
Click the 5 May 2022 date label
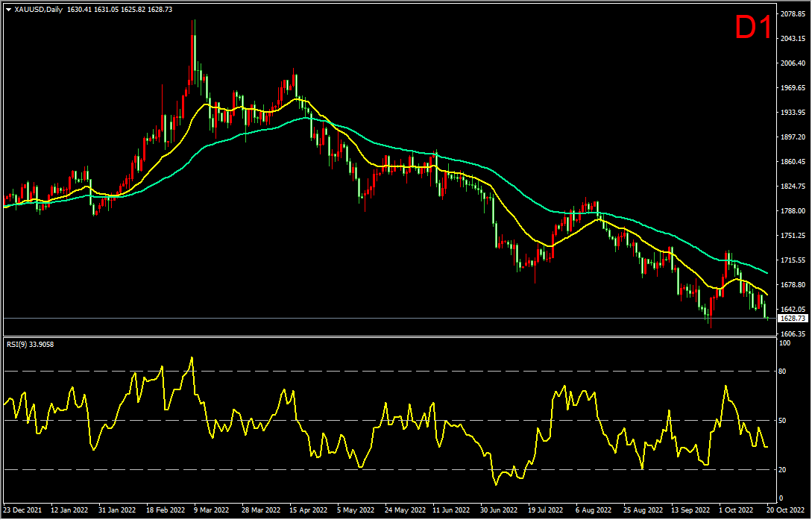point(356,510)
